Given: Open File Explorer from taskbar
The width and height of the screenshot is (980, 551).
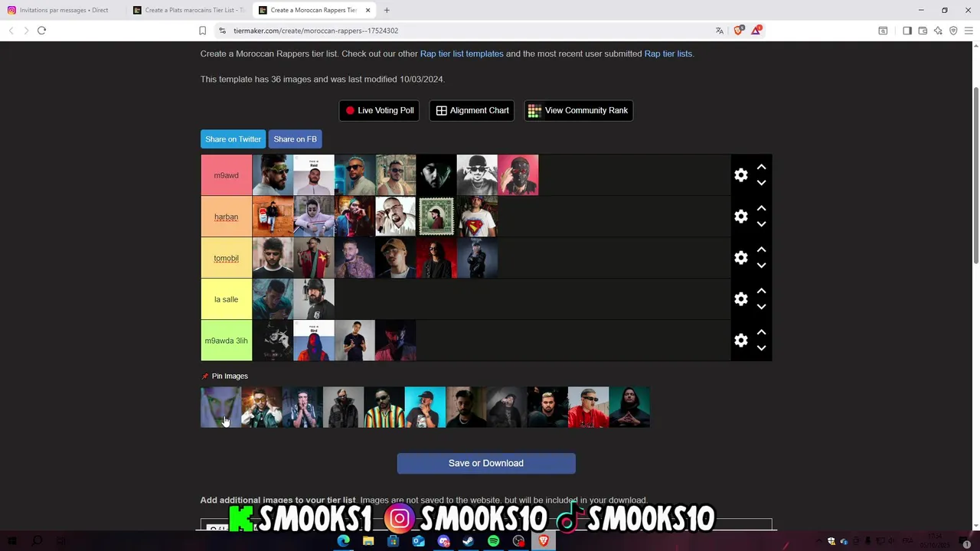Looking at the screenshot, I should coord(368,541).
